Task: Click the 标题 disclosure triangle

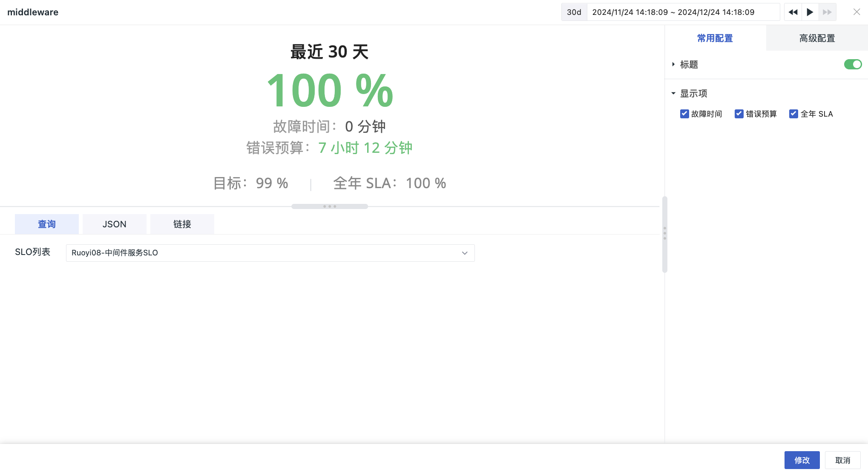Action: 673,64
